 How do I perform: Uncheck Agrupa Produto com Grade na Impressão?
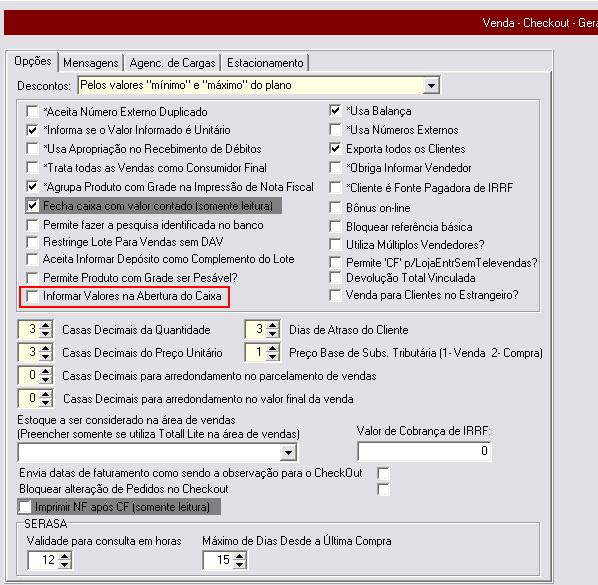32,187
